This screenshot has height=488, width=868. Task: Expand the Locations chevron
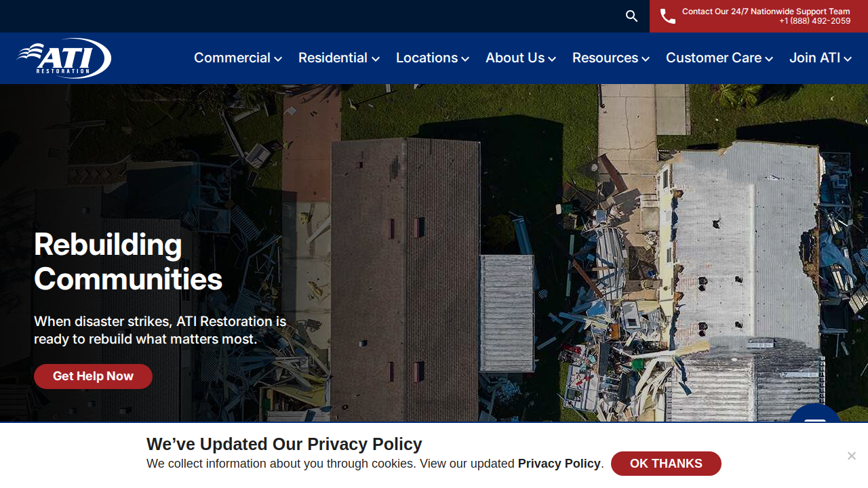click(x=465, y=59)
